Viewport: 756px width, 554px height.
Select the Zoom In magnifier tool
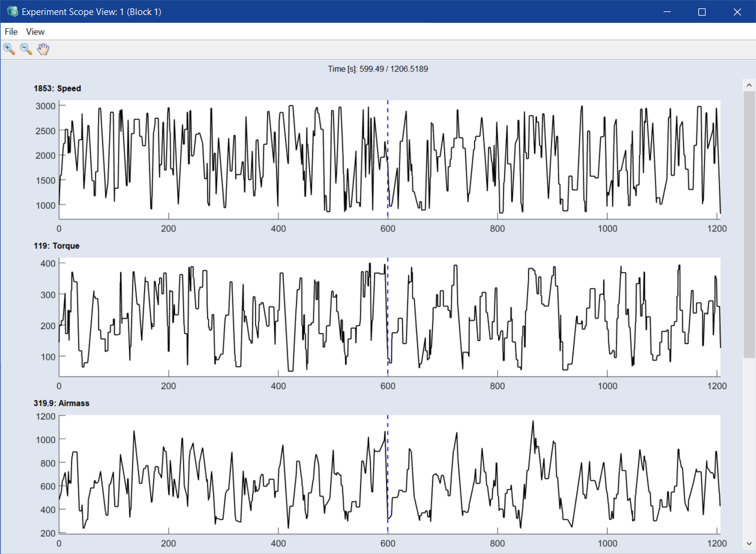click(x=9, y=49)
